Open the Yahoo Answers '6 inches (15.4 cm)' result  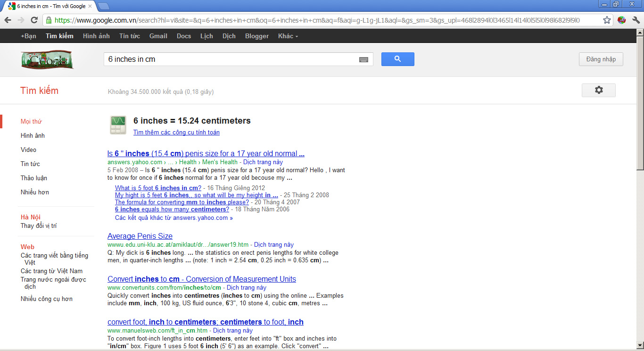206,153
